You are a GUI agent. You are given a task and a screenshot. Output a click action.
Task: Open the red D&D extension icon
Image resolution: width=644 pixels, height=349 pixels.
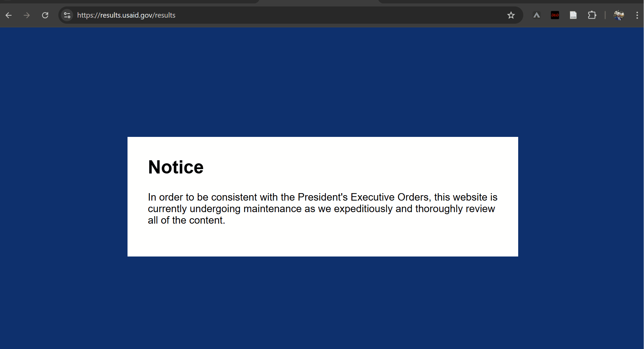tap(555, 15)
